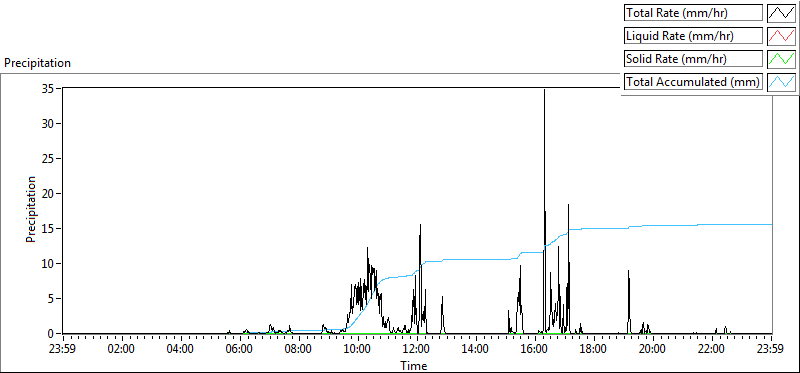This screenshot has width=800, height=373.
Task: Click the 18:00 time axis label
Action: 594,350
